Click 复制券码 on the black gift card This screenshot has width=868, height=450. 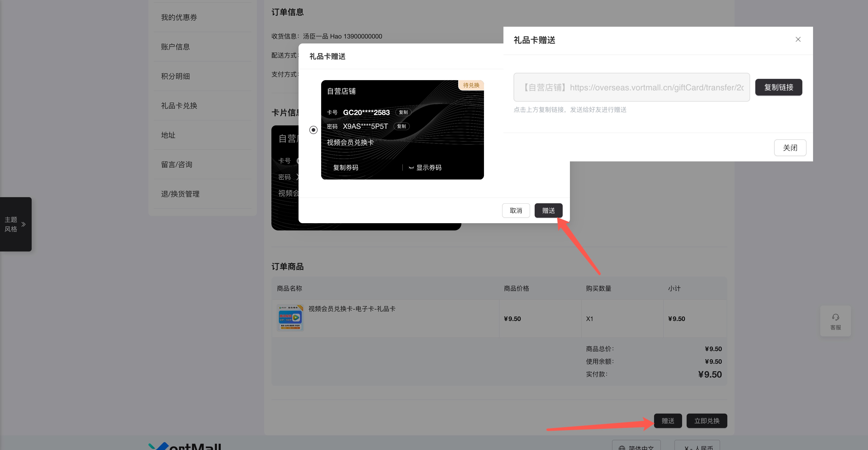click(x=345, y=167)
